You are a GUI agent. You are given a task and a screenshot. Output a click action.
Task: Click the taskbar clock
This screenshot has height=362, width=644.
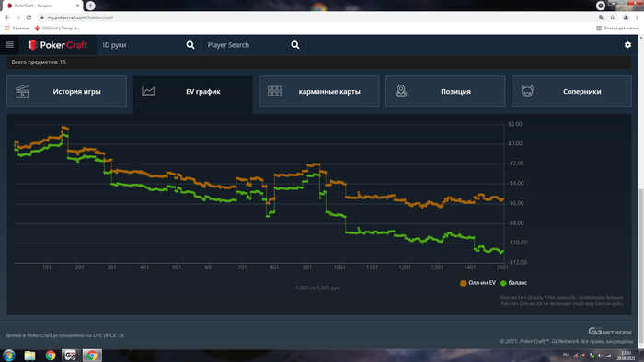coord(626,356)
